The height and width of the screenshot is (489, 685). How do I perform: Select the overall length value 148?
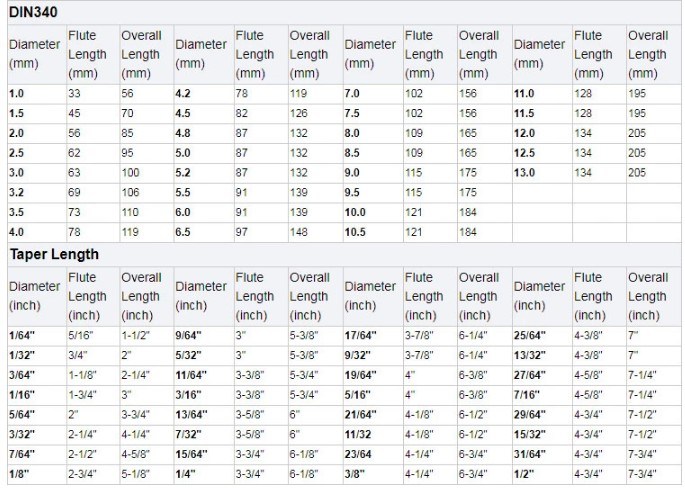301,232
